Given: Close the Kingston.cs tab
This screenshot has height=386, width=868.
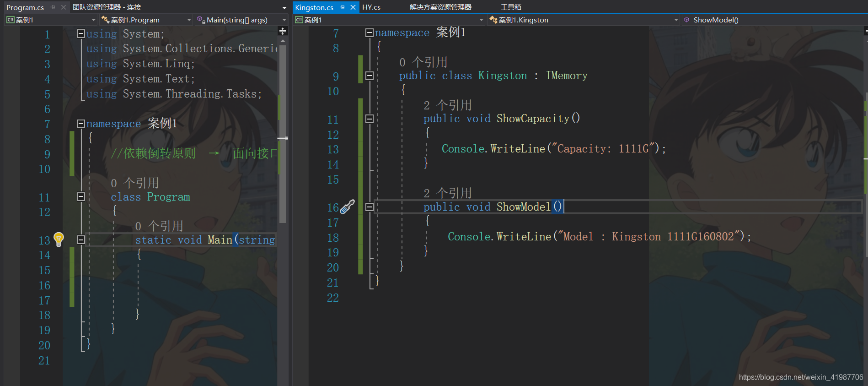Looking at the screenshot, I should (x=353, y=7).
